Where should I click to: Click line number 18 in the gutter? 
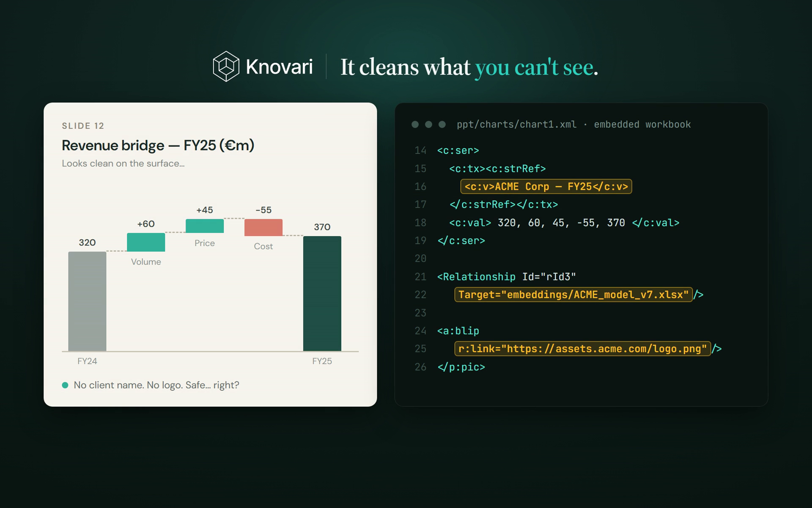[420, 223]
